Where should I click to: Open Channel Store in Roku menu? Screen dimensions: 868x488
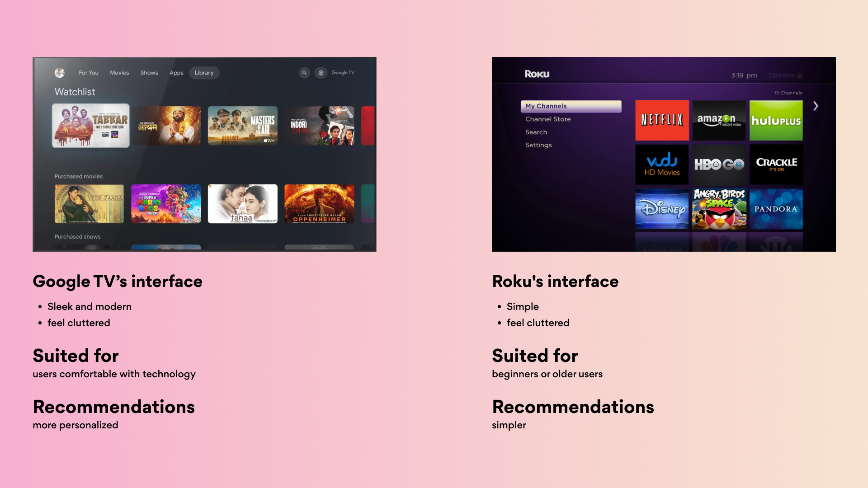pos(548,119)
